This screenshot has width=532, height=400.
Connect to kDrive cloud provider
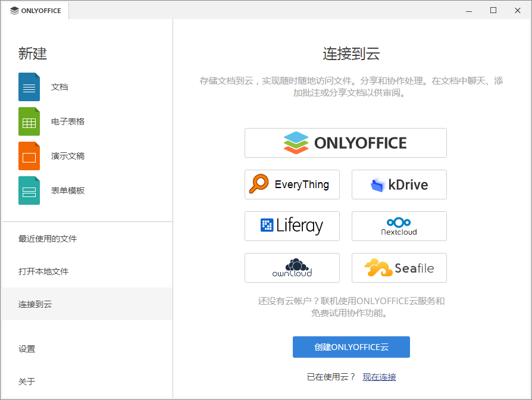pos(399,185)
